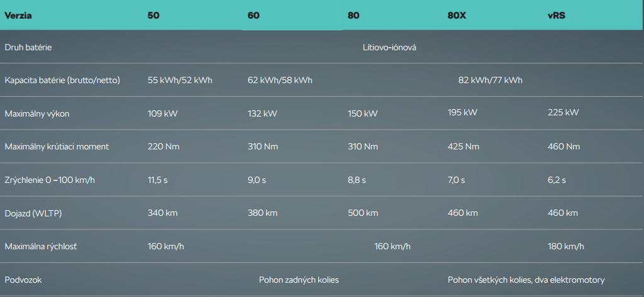Click the 'Verzia' header cell
The width and height of the screenshot is (644, 297).
point(18,15)
